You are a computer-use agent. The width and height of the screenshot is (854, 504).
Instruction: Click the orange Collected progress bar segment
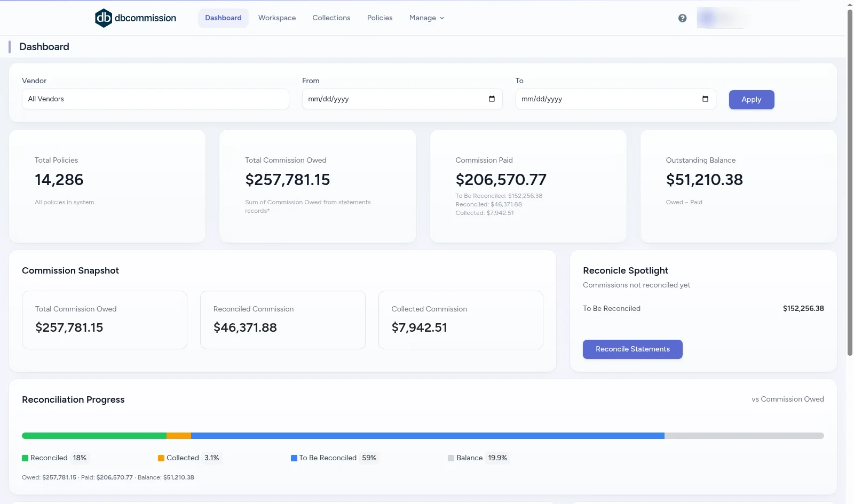[x=179, y=436]
